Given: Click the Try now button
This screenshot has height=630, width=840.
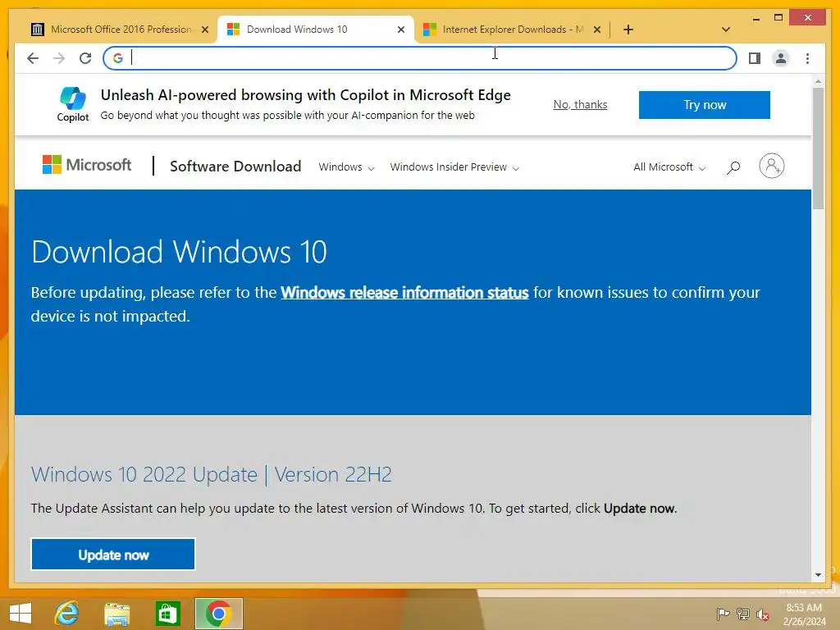Looking at the screenshot, I should pos(705,105).
